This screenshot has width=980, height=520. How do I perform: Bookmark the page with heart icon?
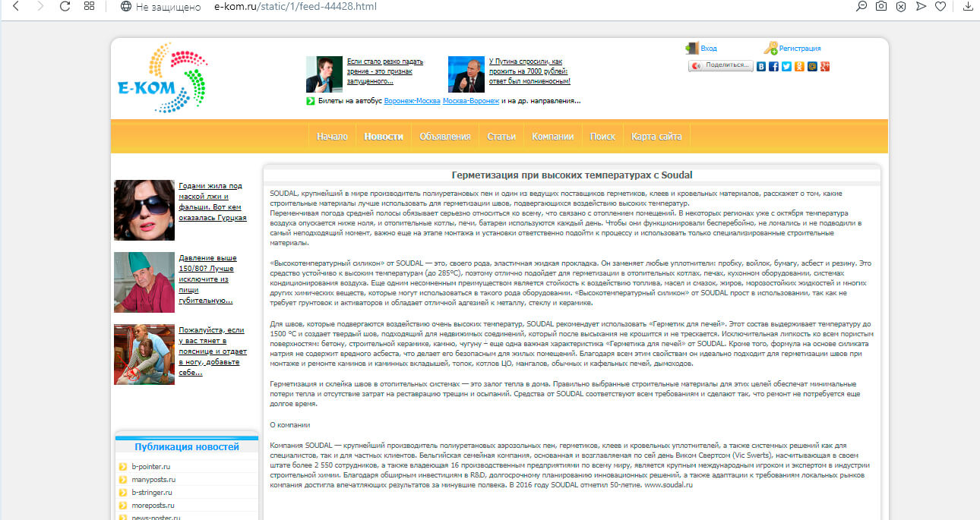coord(940,7)
